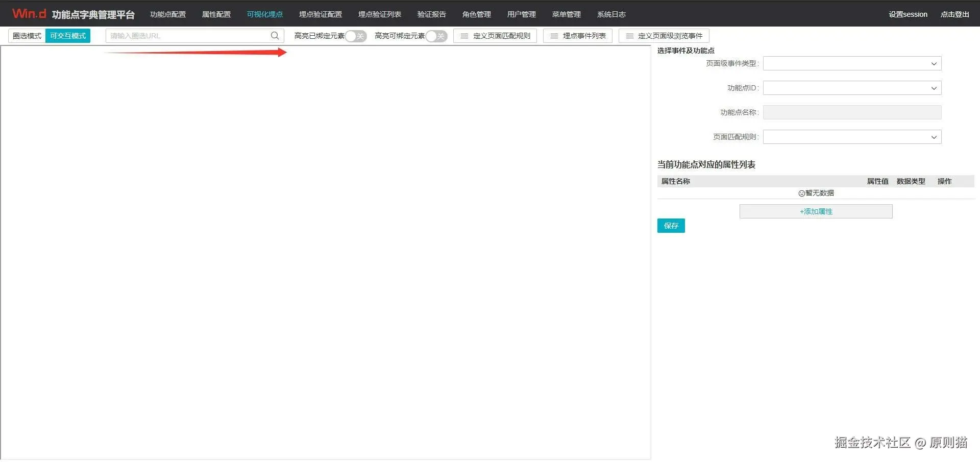This screenshot has height=462, width=980.
Task: Click 点击登出 to log out
Action: click(953, 14)
